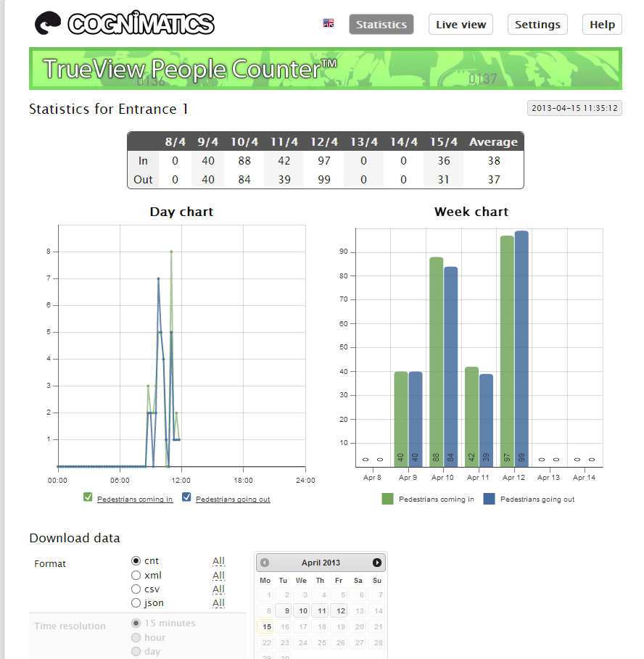This screenshot has width=644, height=659.
Task: Go to next month in calendar
Action: [376, 563]
